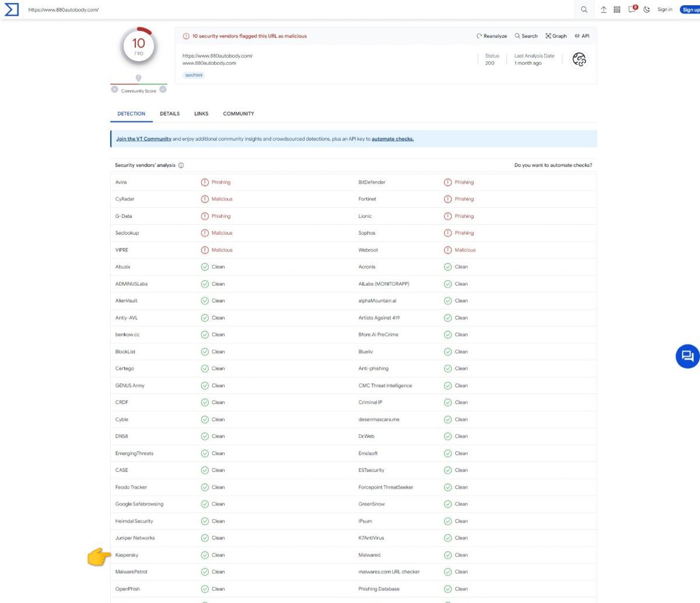Open the API link
Screen dimensions: 700x603
582,36
